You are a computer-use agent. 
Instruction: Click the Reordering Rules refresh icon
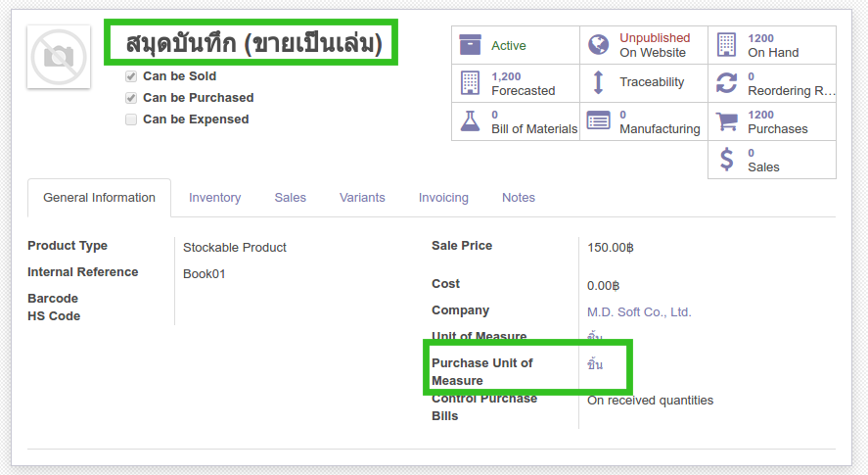(726, 83)
